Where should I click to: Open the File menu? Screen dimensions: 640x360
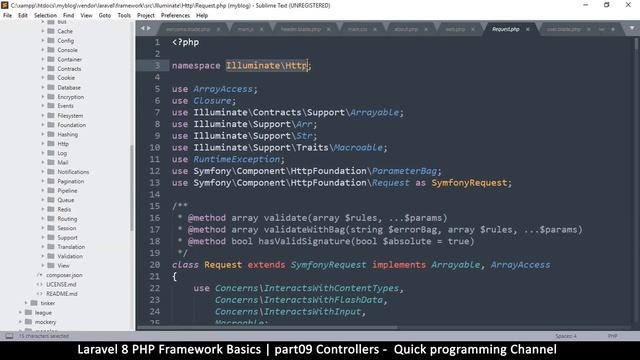(7, 16)
